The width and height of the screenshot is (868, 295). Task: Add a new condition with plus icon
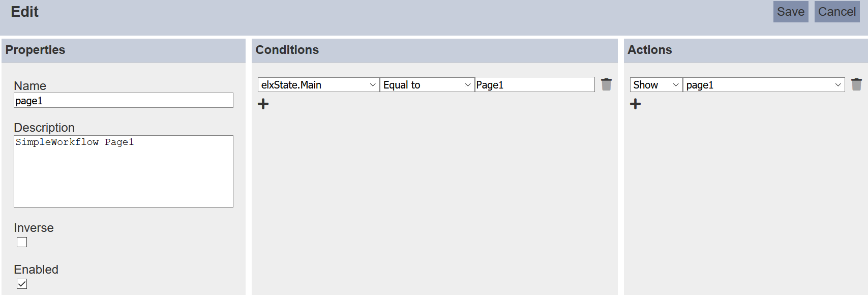(x=263, y=104)
